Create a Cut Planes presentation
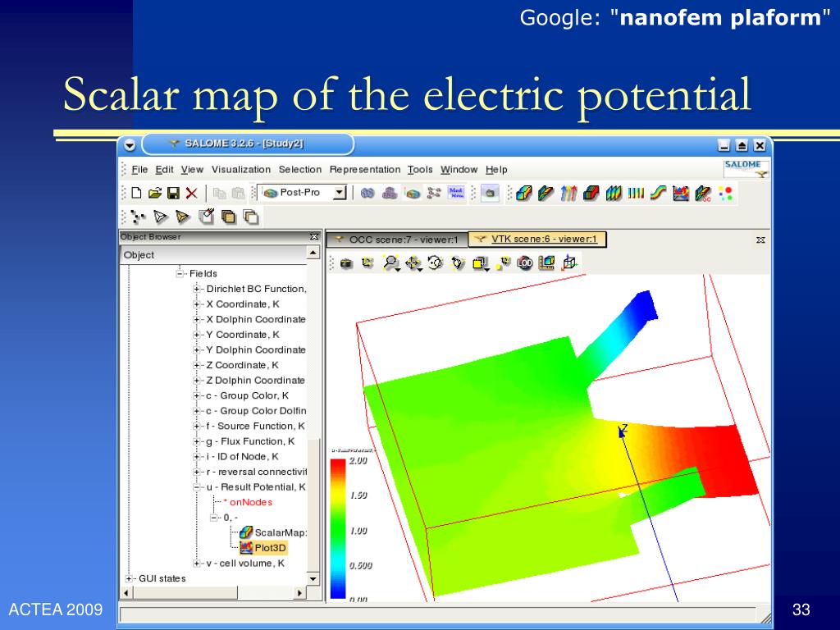The image size is (840, 630). 614,193
